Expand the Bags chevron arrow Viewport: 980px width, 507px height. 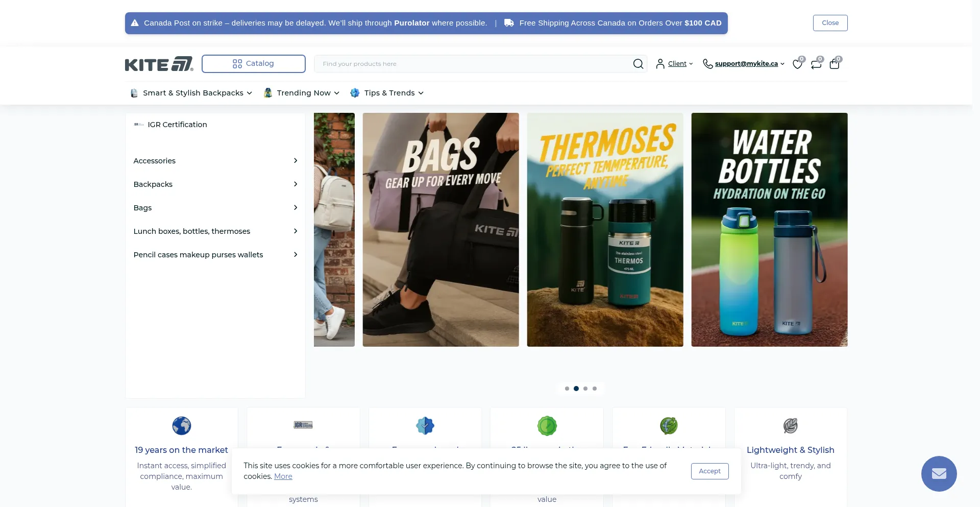coord(296,208)
